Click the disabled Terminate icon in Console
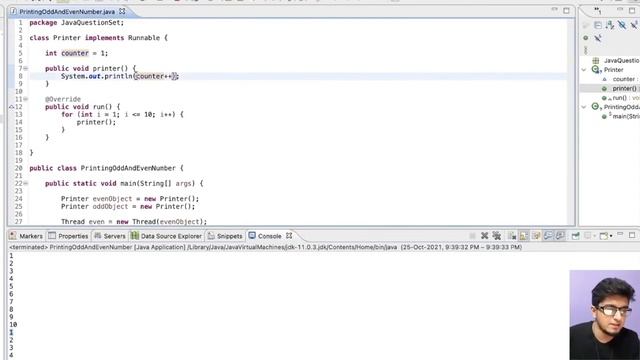Screen dimensions: 640x360 coord(472,236)
